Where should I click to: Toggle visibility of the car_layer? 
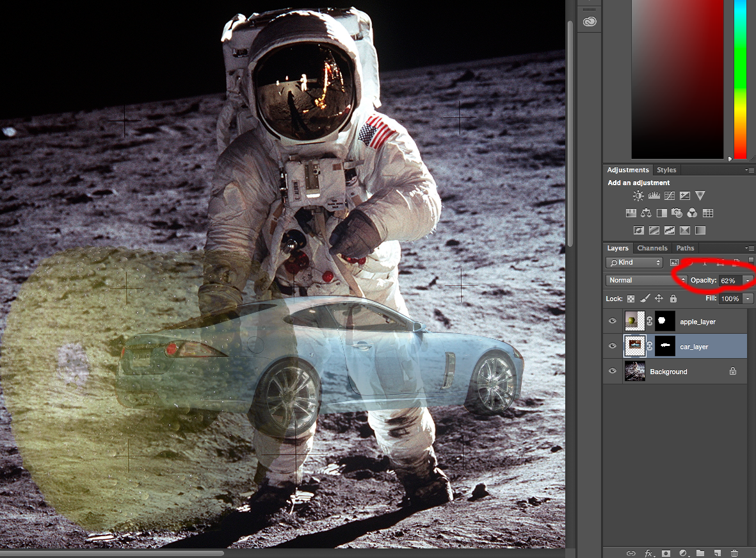pos(613,347)
